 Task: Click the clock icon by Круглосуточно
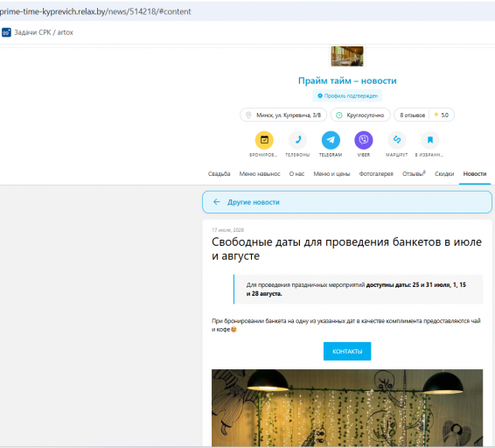tap(338, 115)
